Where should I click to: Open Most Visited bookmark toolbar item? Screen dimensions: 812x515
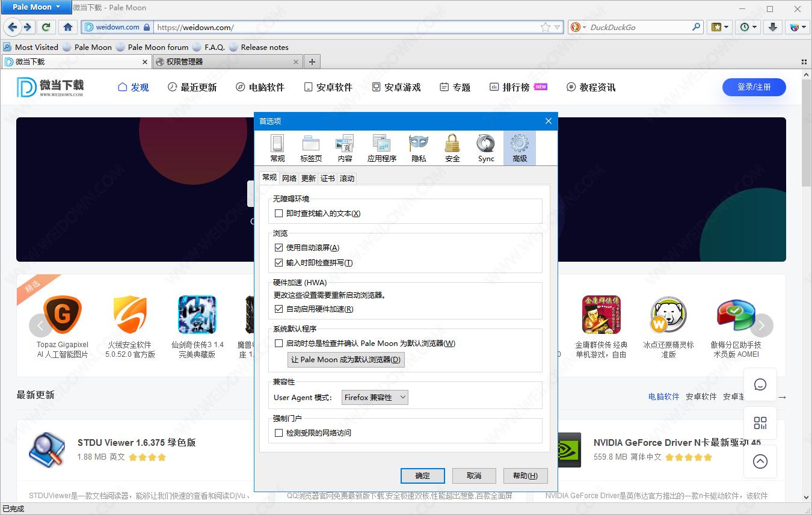pyautogui.click(x=31, y=47)
